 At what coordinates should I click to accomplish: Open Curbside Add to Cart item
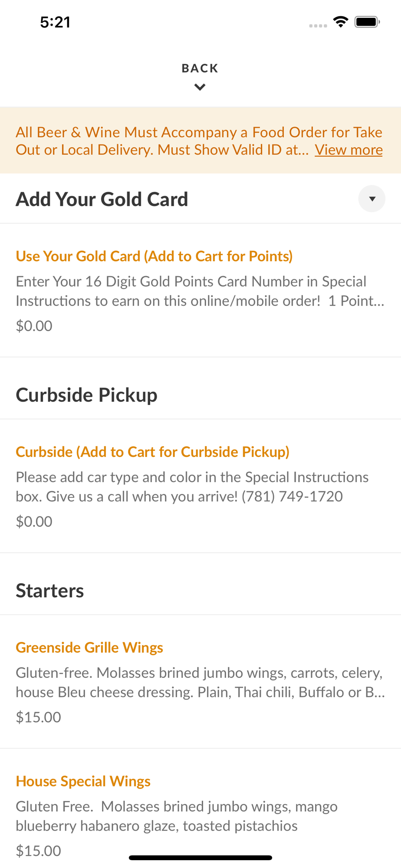coord(152,452)
